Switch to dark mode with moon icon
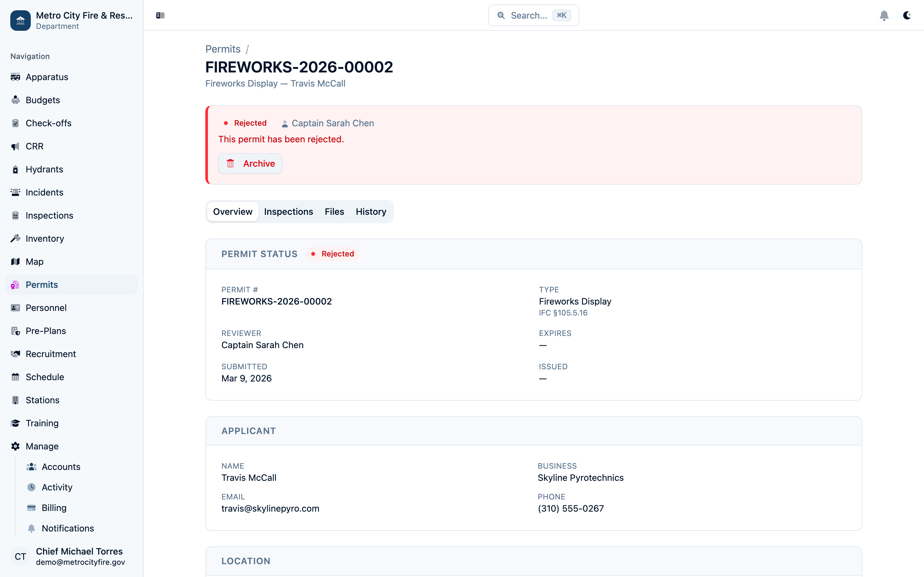The image size is (924, 577). click(x=907, y=15)
